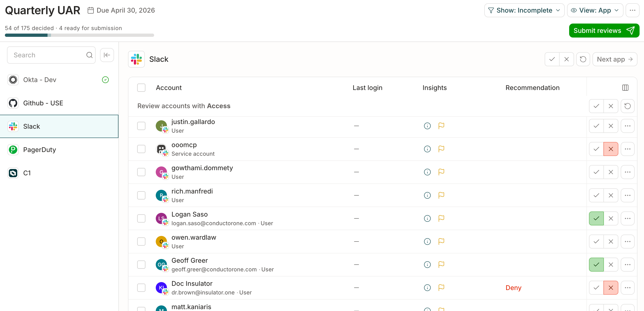Approve all in Review accounts with Access row
644x311 pixels.
(x=596, y=106)
